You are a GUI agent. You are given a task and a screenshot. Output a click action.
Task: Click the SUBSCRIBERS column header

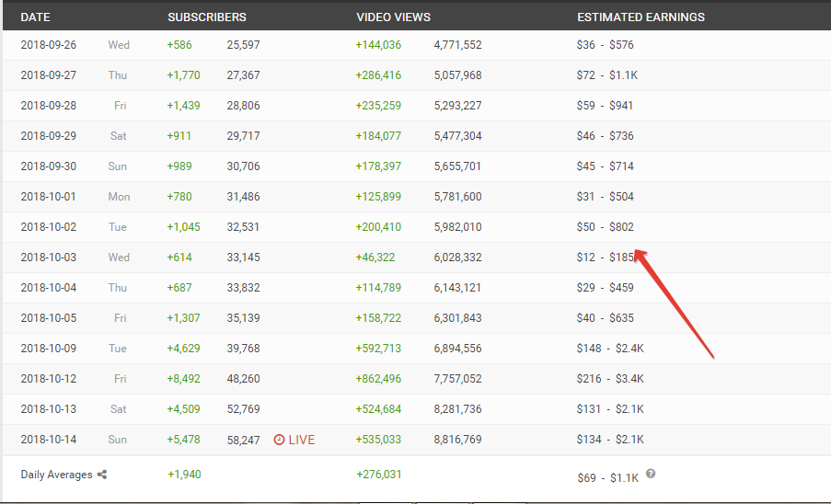[x=207, y=17]
